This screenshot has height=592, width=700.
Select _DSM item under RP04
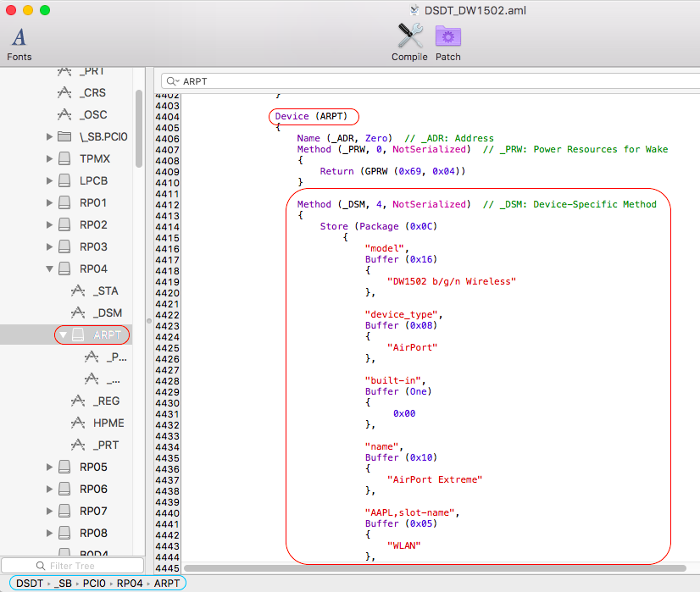pyautogui.click(x=108, y=313)
